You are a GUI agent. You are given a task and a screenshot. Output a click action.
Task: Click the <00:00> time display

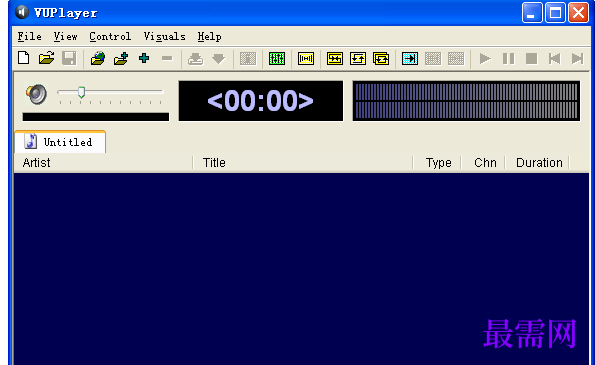[x=261, y=101]
